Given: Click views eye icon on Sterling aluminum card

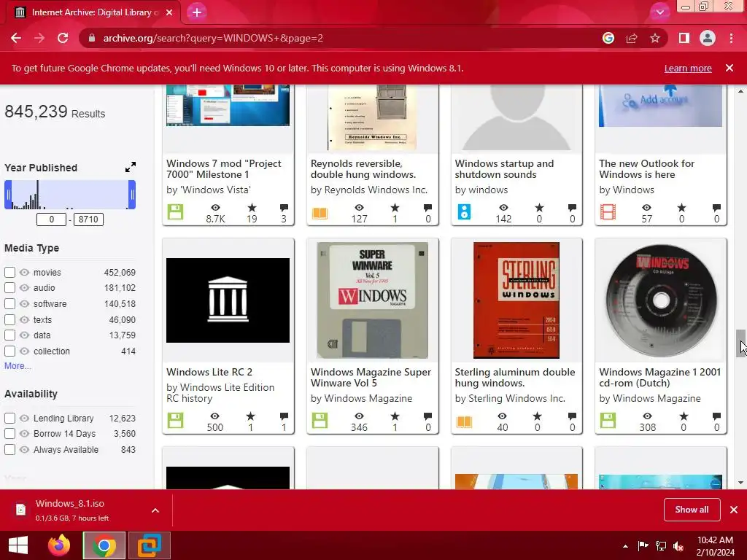Looking at the screenshot, I should (x=502, y=416).
